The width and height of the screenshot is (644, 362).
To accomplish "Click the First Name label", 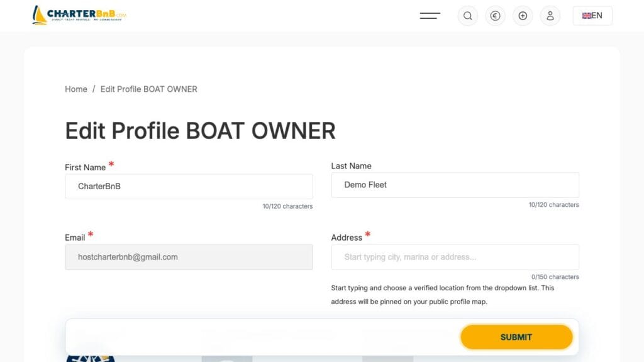I will (86, 167).
